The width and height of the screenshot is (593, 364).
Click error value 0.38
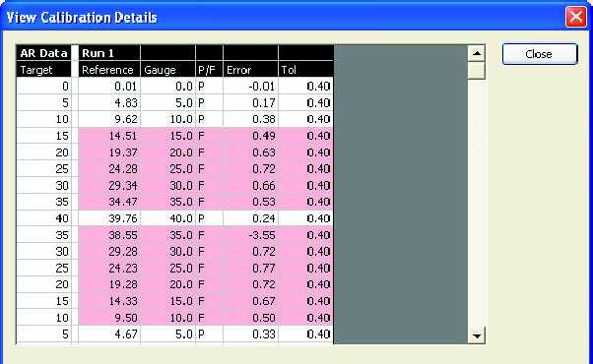tap(250, 119)
